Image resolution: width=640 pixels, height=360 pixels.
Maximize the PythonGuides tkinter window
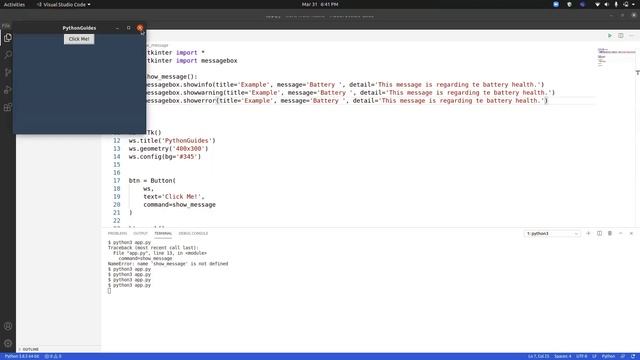[129, 28]
